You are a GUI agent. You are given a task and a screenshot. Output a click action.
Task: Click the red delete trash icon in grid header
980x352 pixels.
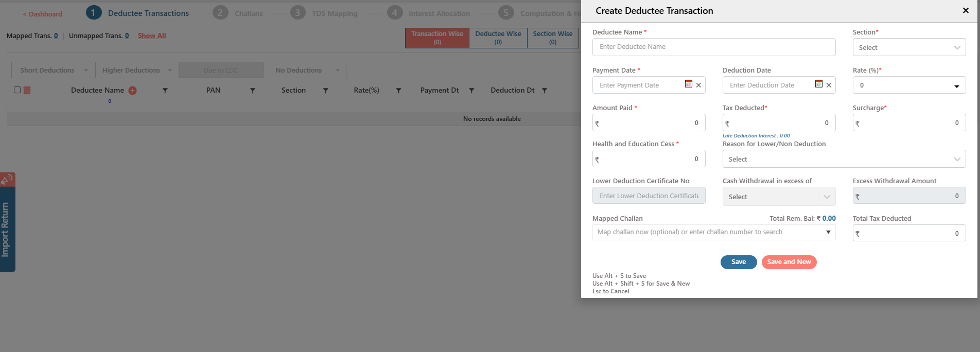click(27, 90)
